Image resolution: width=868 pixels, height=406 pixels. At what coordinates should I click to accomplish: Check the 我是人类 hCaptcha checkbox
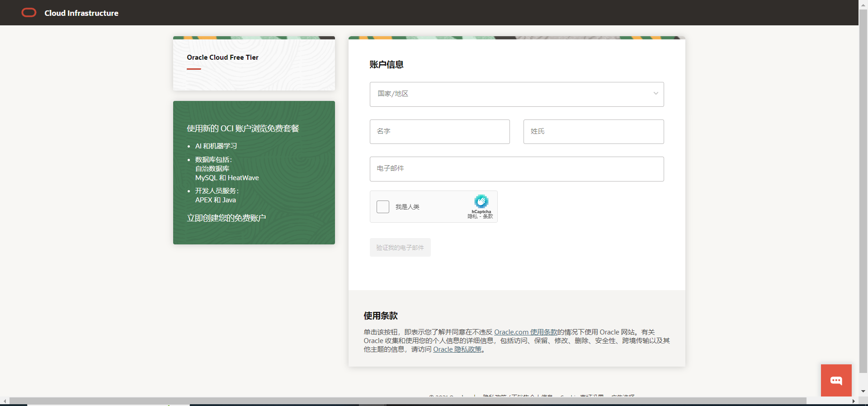click(x=383, y=207)
